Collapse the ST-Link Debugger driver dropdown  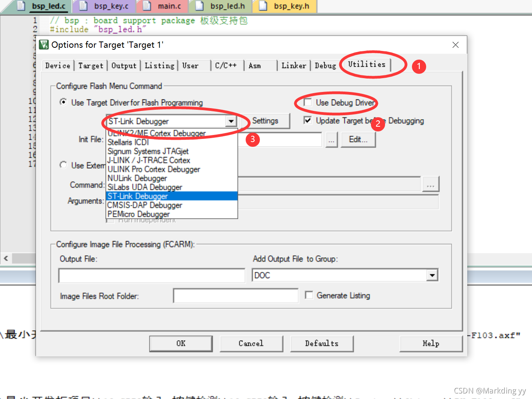click(231, 121)
